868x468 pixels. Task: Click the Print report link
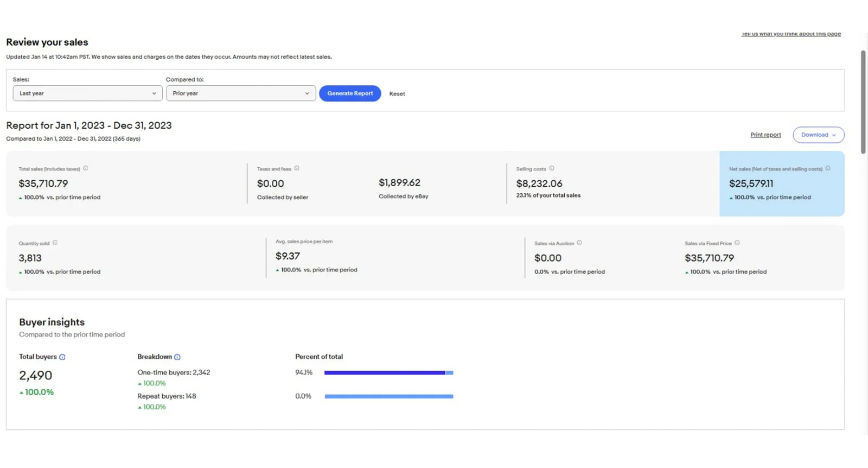coord(765,135)
